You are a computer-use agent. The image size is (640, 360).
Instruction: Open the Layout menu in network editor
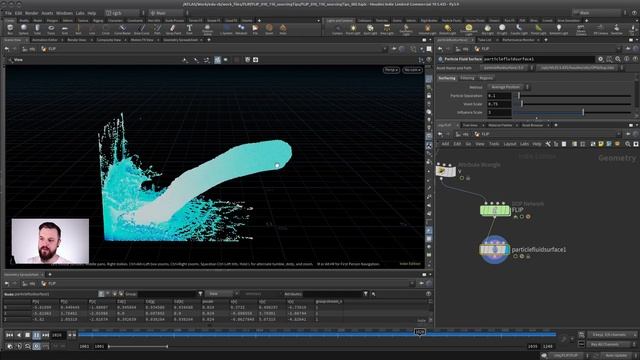point(509,144)
